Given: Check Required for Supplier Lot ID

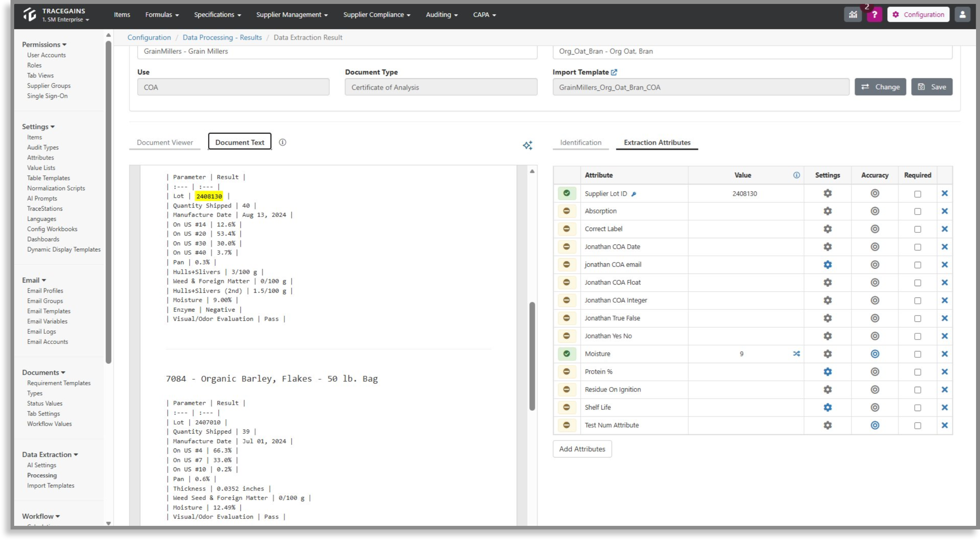Looking at the screenshot, I should [917, 194].
